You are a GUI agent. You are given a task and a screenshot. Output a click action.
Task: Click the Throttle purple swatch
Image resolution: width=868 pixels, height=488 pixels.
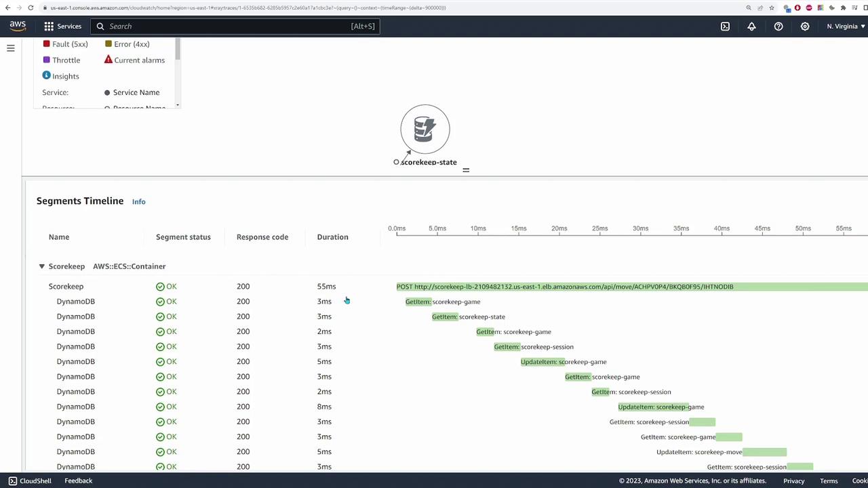coord(46,60)
